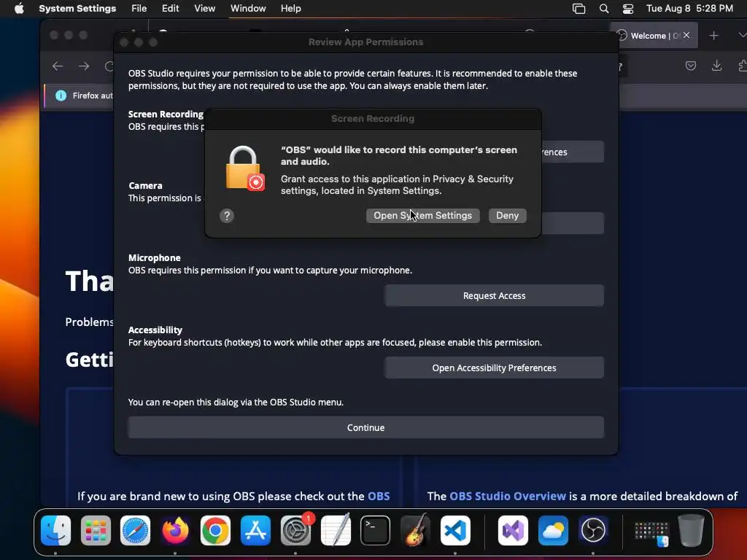Open a new Firefox tab with plus
Viewport: 747px width, 560px height.
(713, 36)
